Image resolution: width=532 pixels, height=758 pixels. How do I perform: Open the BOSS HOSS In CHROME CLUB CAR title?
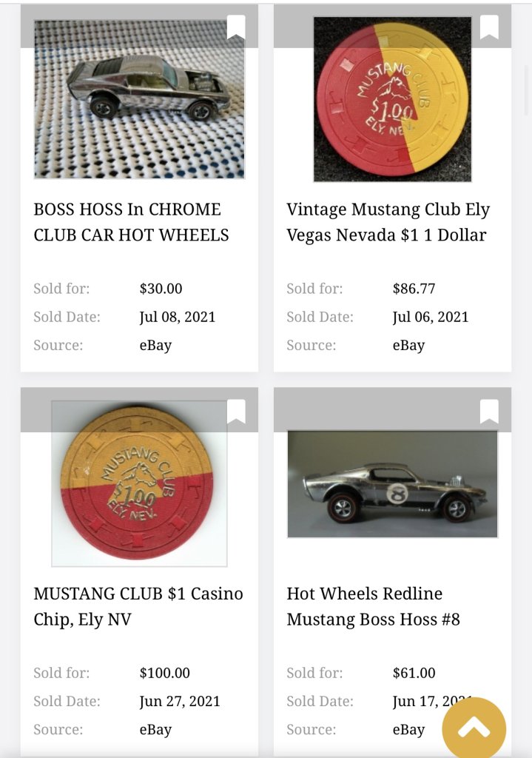pos(131,222)
